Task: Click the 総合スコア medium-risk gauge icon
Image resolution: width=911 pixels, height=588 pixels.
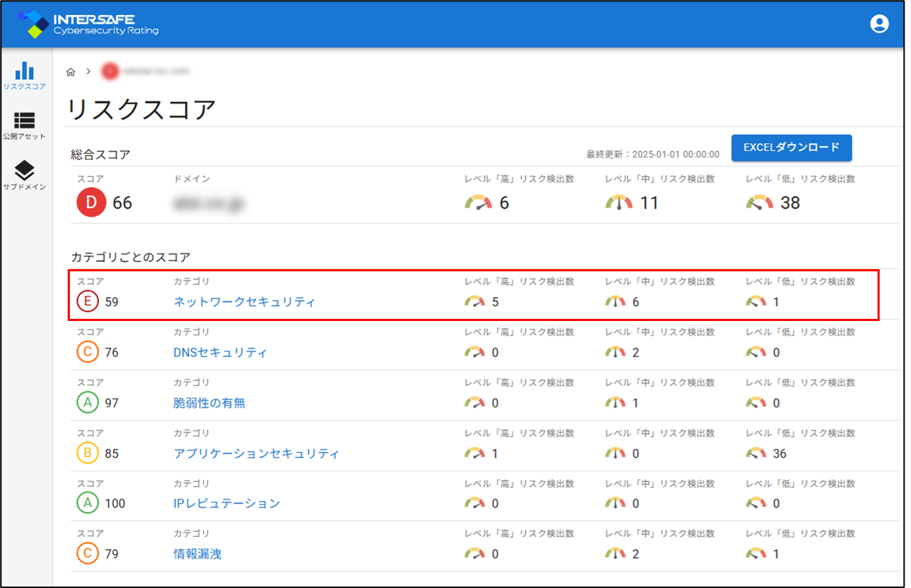Action: point(619,203)
